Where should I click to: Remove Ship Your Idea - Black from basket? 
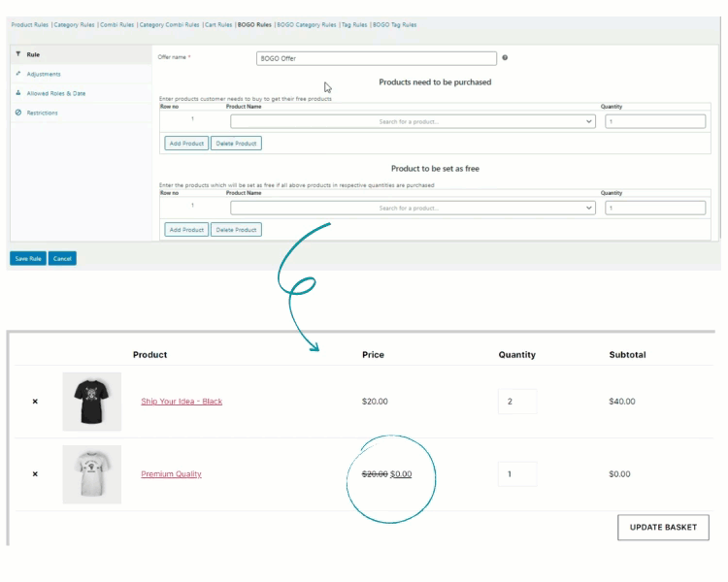click(35, 402)
